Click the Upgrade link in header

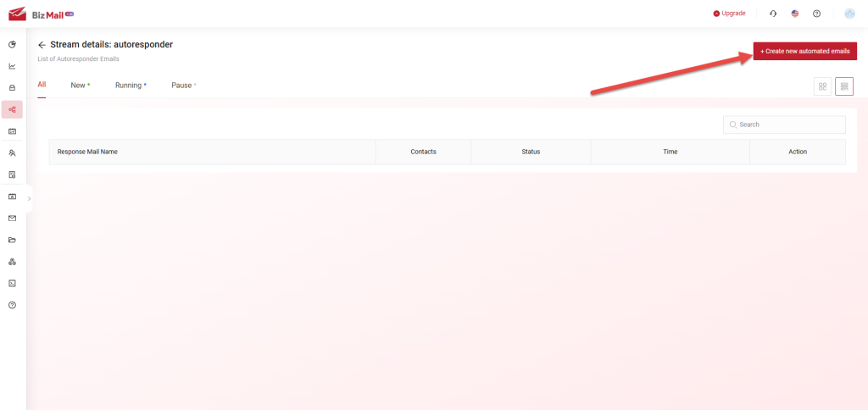pos(730,14)
